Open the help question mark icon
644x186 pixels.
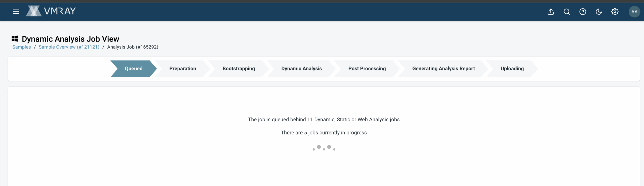583,12
